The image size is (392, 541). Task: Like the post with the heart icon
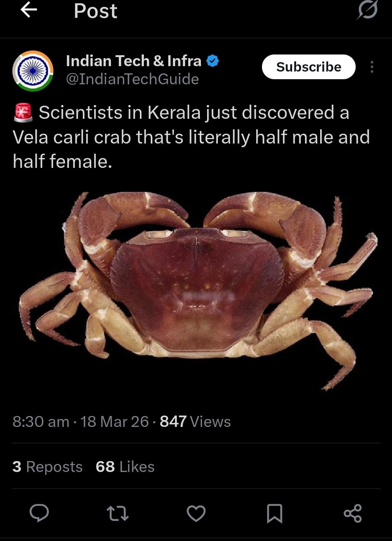pyautogui.click(x=196, y=513)
